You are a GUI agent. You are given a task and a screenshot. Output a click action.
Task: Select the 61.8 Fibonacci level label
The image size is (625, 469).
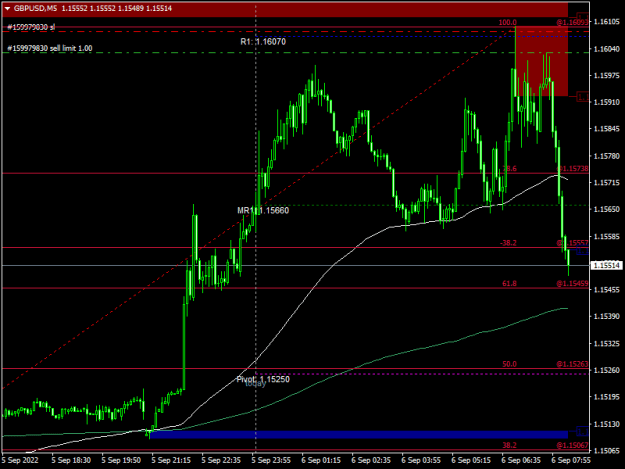(x=509, y=283)
